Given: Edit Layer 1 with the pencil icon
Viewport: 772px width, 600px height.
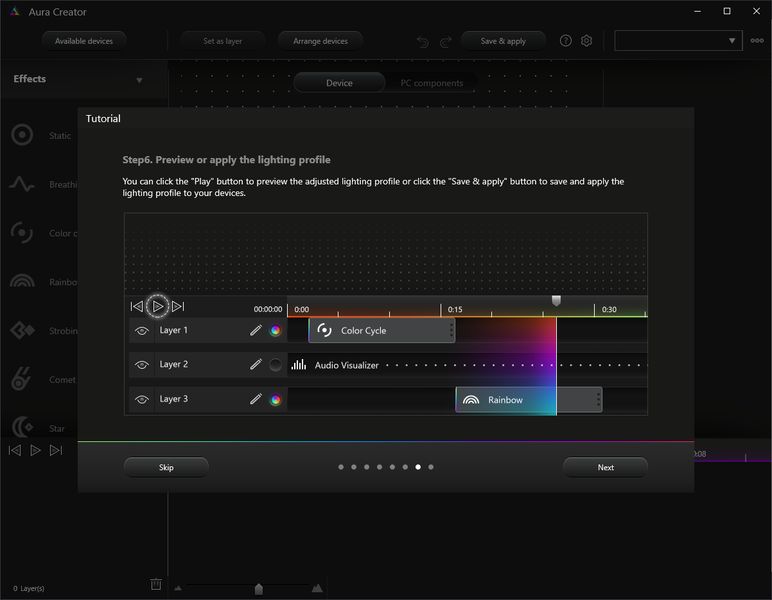Looking at the screenshot, I should (x=256, y=330).
